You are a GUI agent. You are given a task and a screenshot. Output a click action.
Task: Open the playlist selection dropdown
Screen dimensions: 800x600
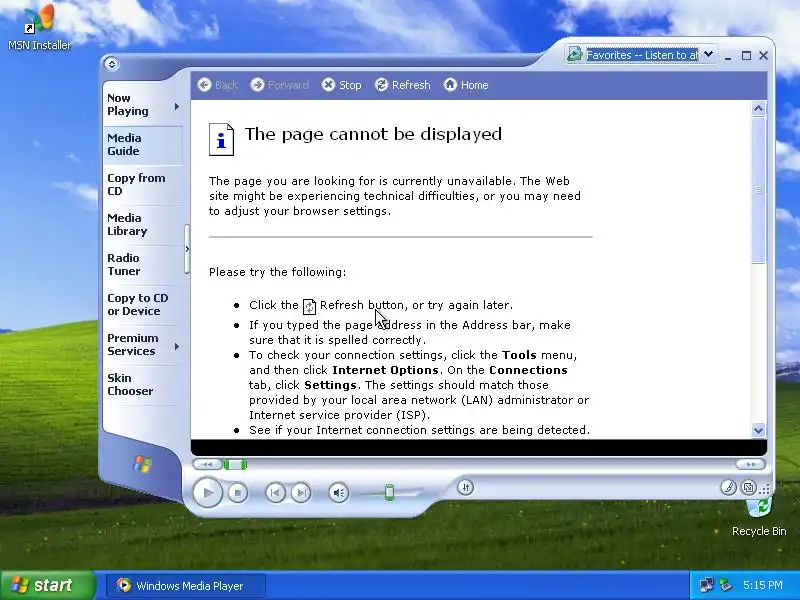709,55
